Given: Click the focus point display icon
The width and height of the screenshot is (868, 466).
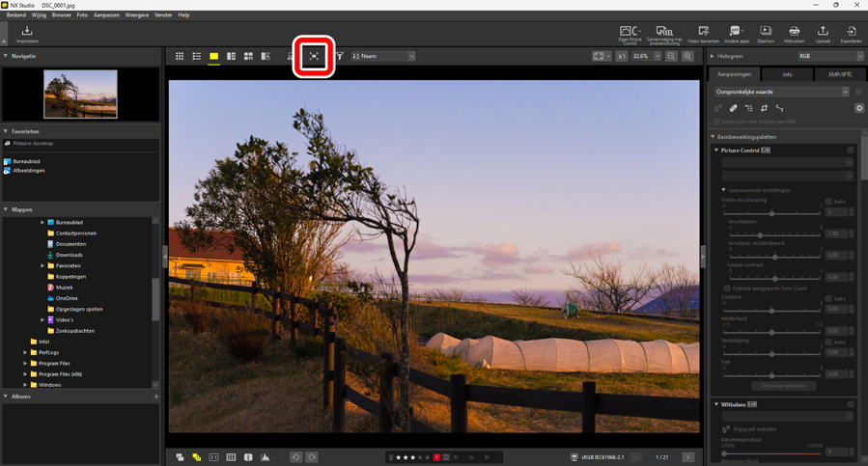Looking at the screenshot, I should tap(314, 57).
